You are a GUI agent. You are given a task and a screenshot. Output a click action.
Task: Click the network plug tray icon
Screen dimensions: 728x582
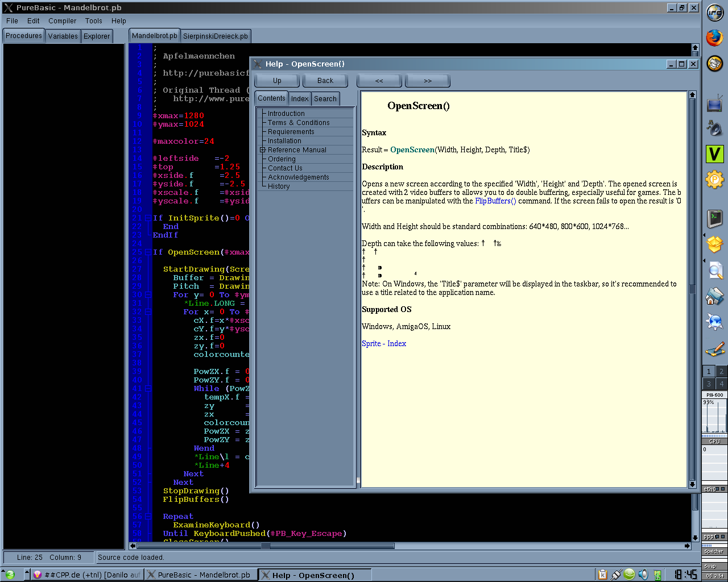[616, 575]
